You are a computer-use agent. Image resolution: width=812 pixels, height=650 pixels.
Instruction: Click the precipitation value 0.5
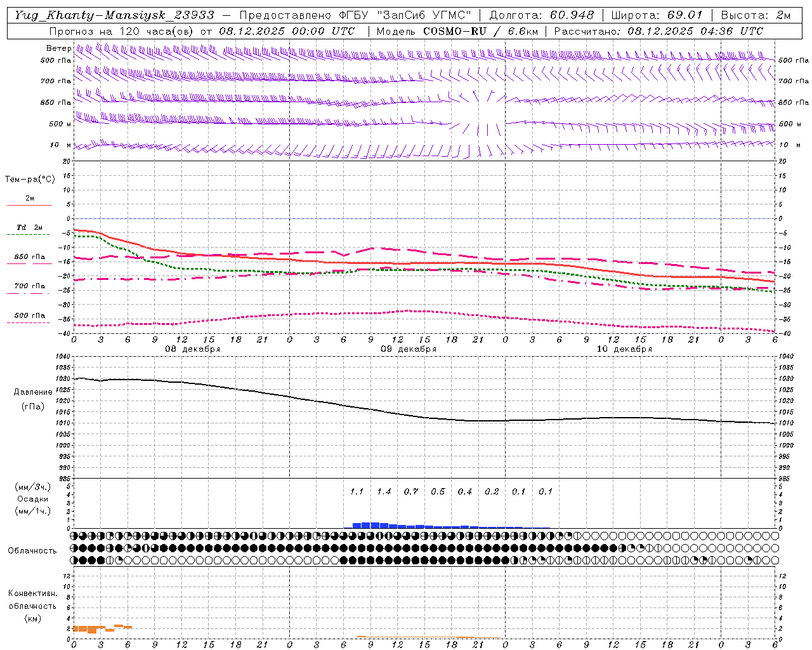point(438,492)
